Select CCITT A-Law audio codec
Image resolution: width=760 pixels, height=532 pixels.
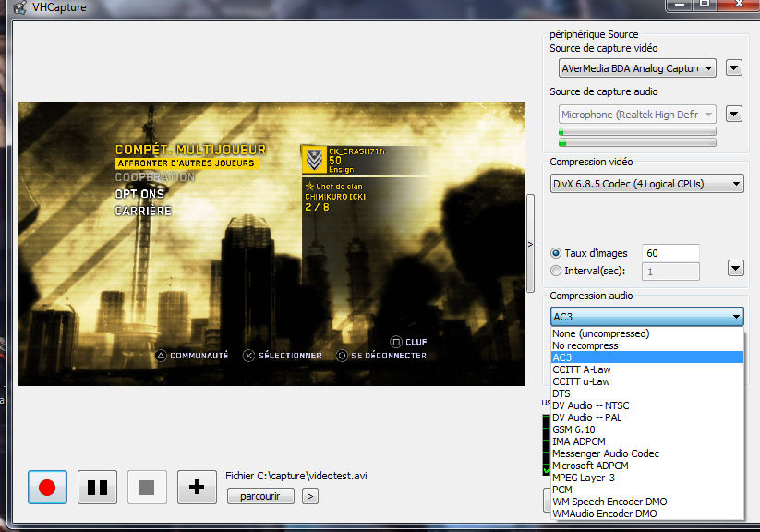click(x=647, y=369)
